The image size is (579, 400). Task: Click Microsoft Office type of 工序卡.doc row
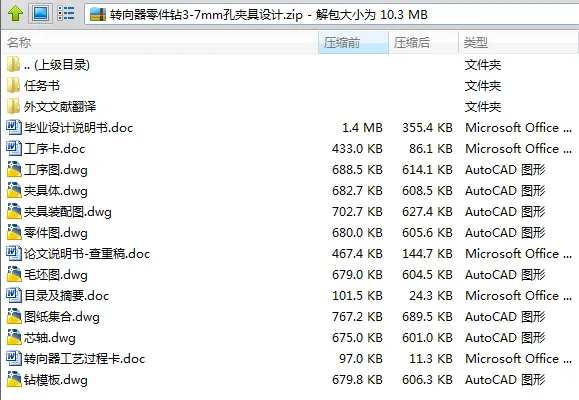(518, 149)
